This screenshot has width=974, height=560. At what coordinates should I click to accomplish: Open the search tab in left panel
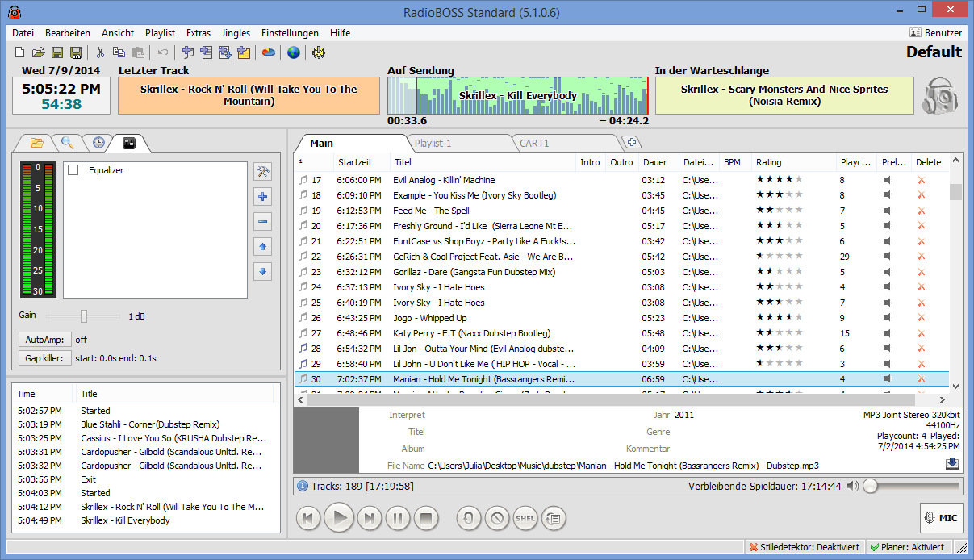coord(67,142)
